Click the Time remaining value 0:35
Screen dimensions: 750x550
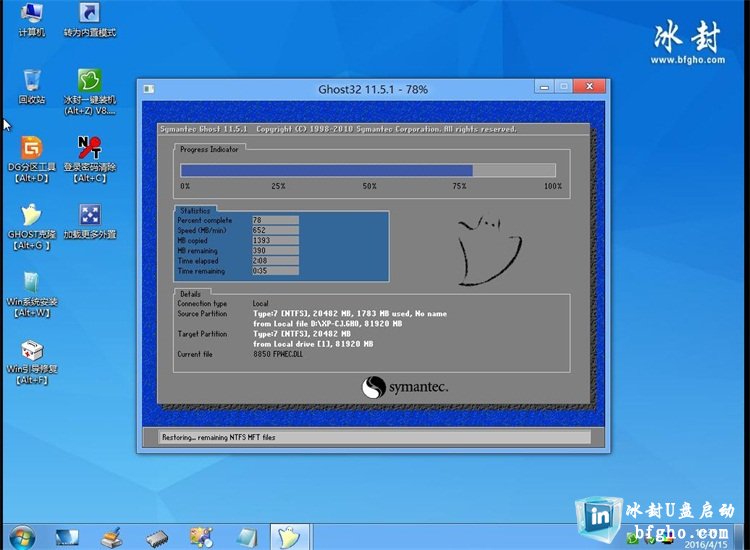pos(275,271)
